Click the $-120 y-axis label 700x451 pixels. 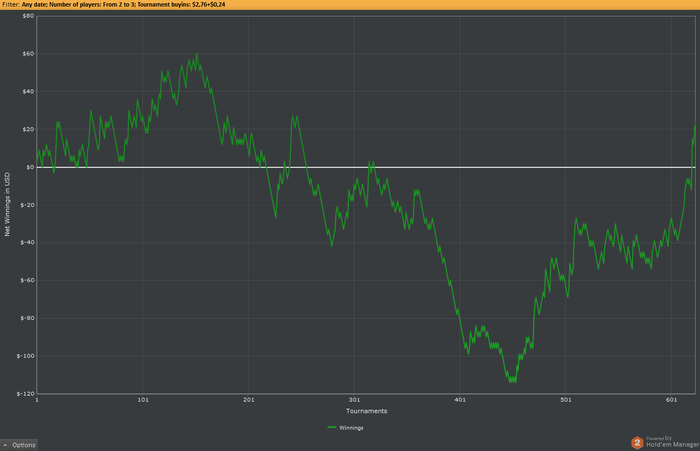point(26,394)
